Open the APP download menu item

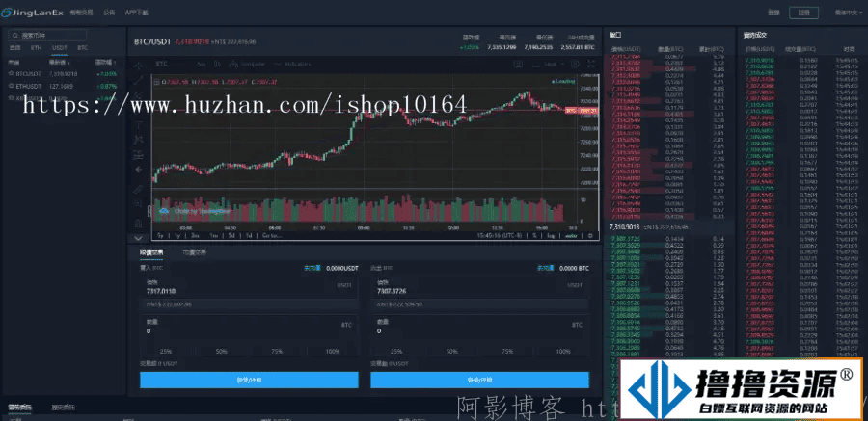136,13
